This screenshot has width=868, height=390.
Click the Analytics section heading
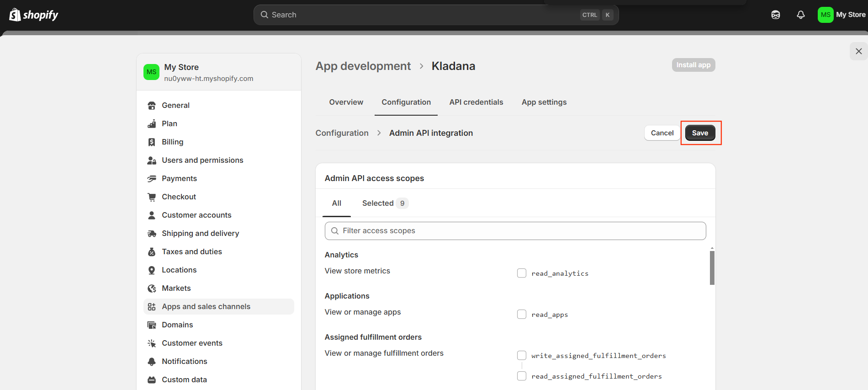tap(341, 255)
